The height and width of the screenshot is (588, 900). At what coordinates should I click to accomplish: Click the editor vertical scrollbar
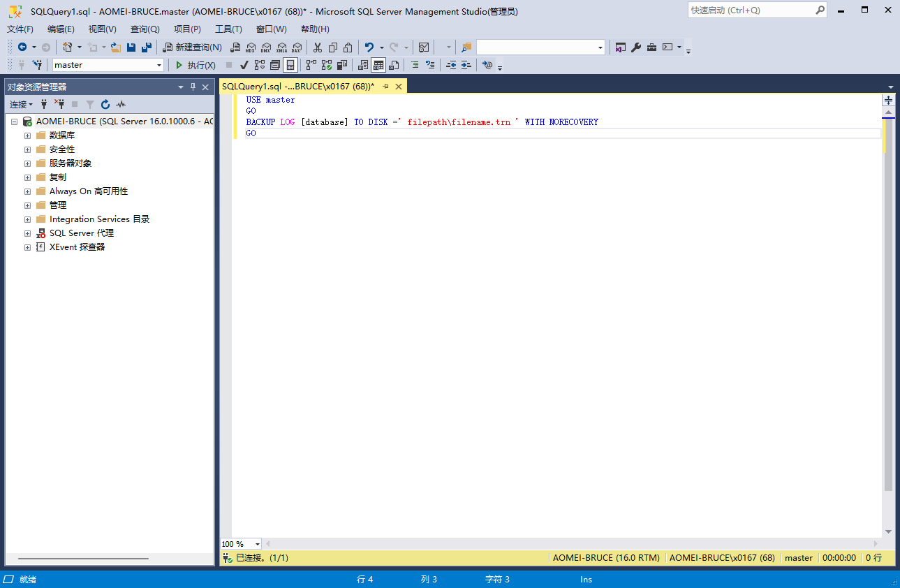[888, 304]
